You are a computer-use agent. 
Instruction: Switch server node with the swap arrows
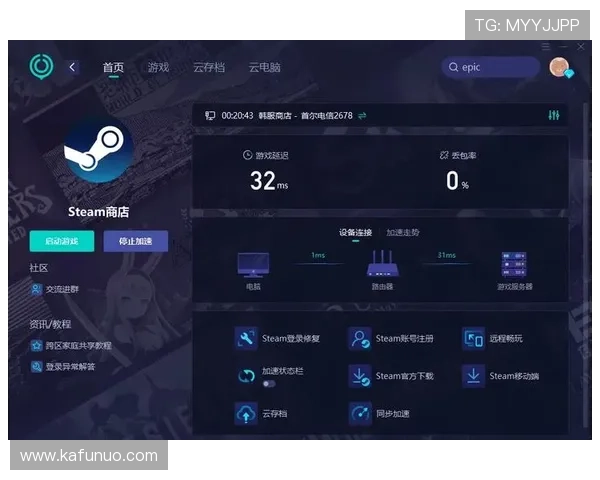click(x=362, y=116)
